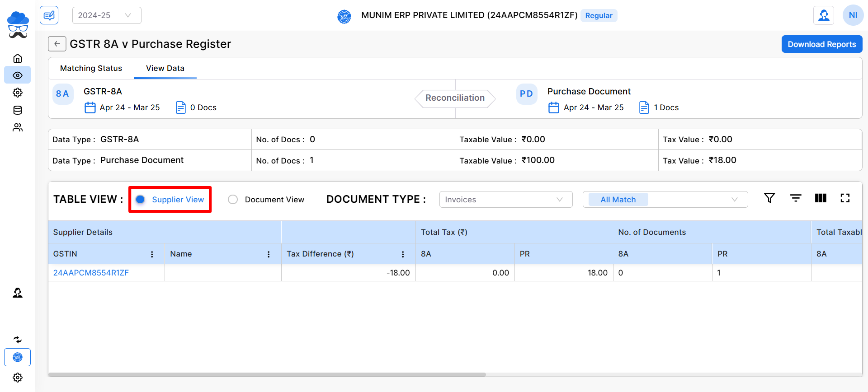The height and width of the screenshot is (392, 868).
Task: Open the column chooser icon
Action: 820,198
